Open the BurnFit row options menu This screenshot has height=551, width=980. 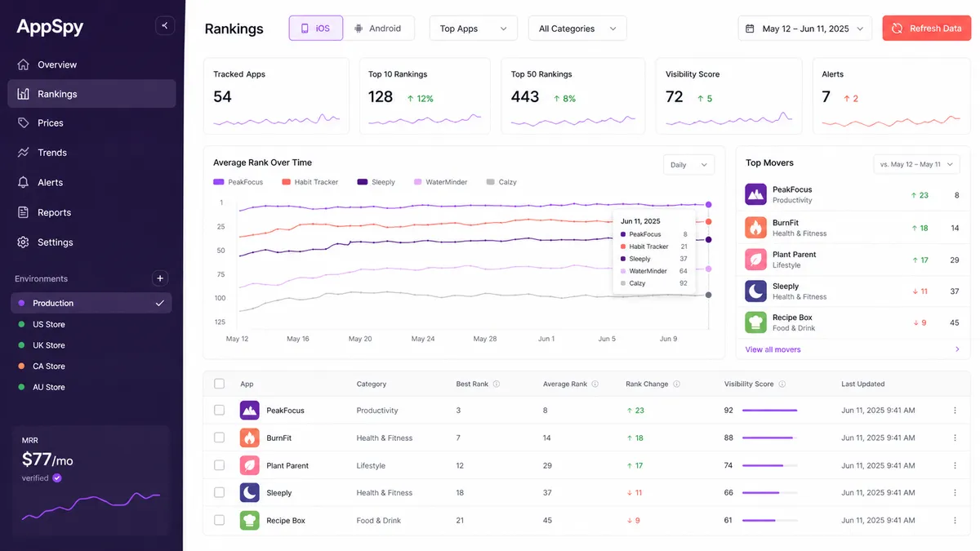click(x=955, y=438)
